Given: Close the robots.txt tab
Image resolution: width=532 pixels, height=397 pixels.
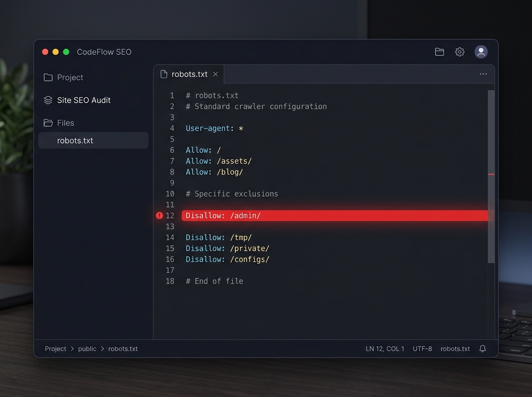Looking at the screenshot, I should pos(215,74).
